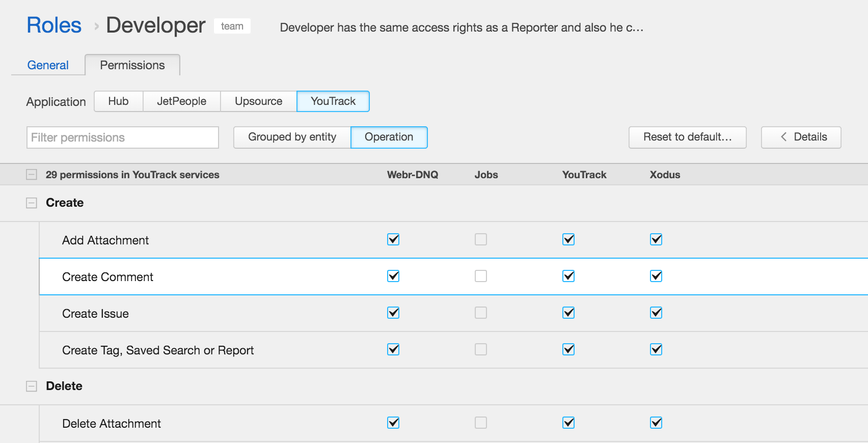Click the YouTrack column header

click(584, 175)
